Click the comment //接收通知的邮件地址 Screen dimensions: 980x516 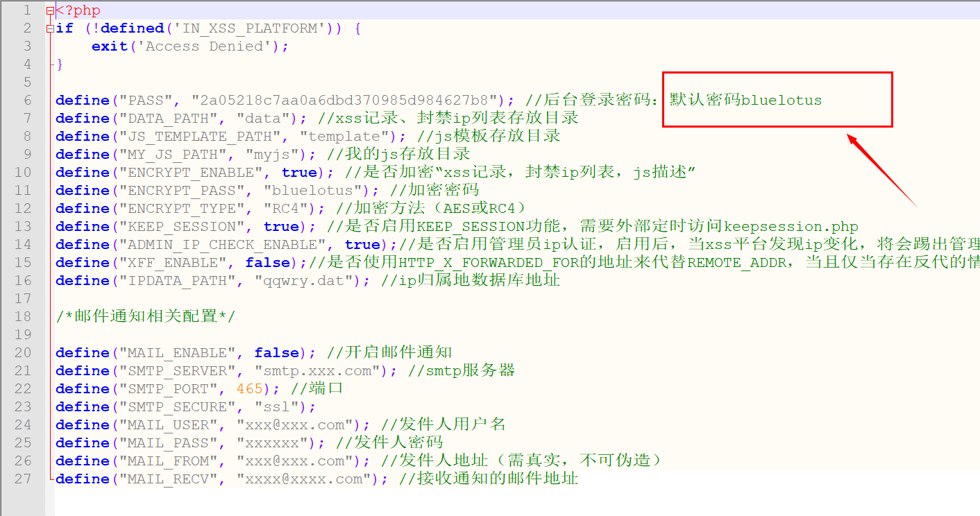click(x=489, y=479)
